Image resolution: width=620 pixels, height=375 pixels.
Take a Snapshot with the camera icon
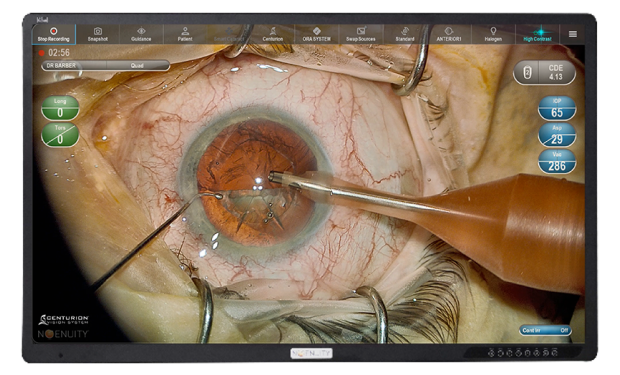pyautogui.click(x=98, y=34)
